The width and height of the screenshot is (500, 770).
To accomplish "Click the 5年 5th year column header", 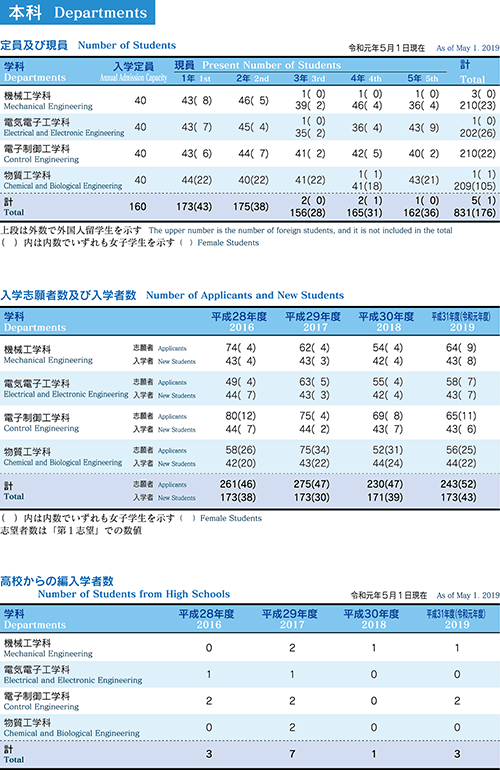I will (423, 78).
